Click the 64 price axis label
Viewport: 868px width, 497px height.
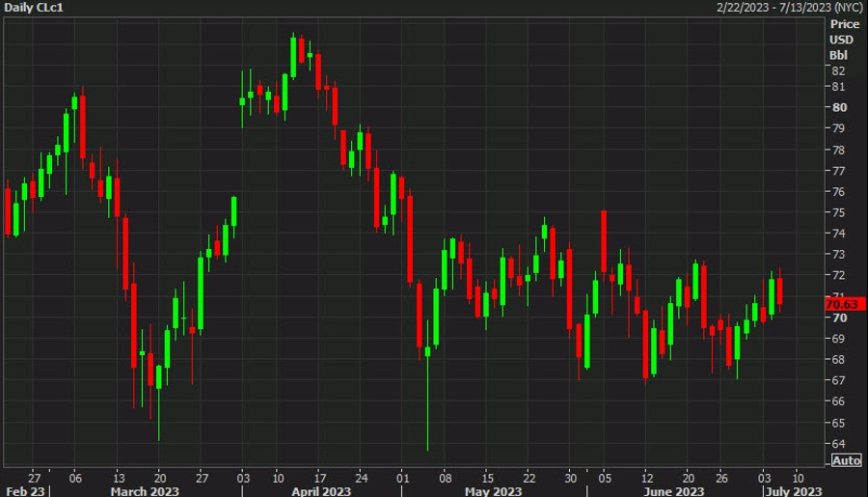pyautogui.click(x=838, y=444)
